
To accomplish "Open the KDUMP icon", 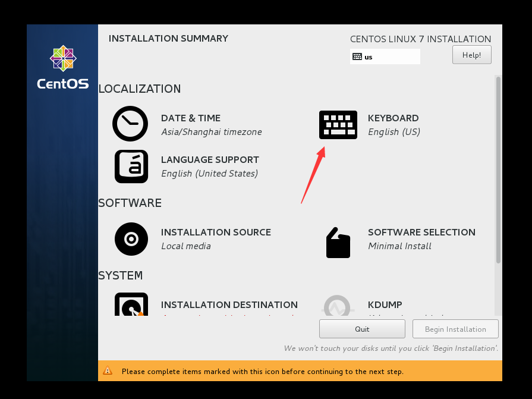I will pyautogui.click(x=337, y=306).
